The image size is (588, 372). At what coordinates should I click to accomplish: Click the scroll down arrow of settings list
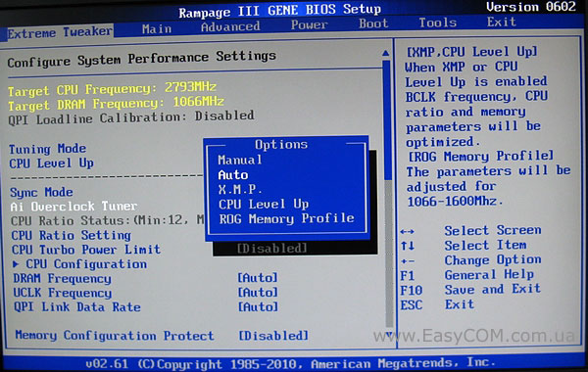389,334
